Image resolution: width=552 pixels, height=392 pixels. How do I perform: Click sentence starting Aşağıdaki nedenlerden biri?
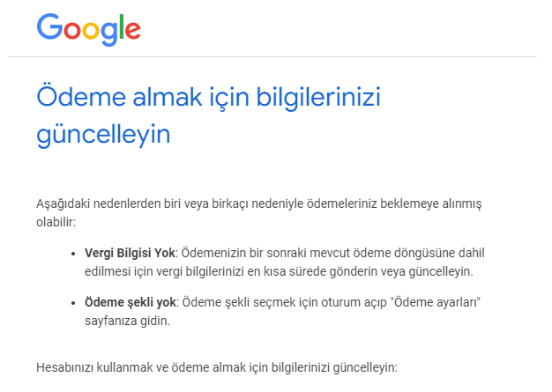point(258,203)
